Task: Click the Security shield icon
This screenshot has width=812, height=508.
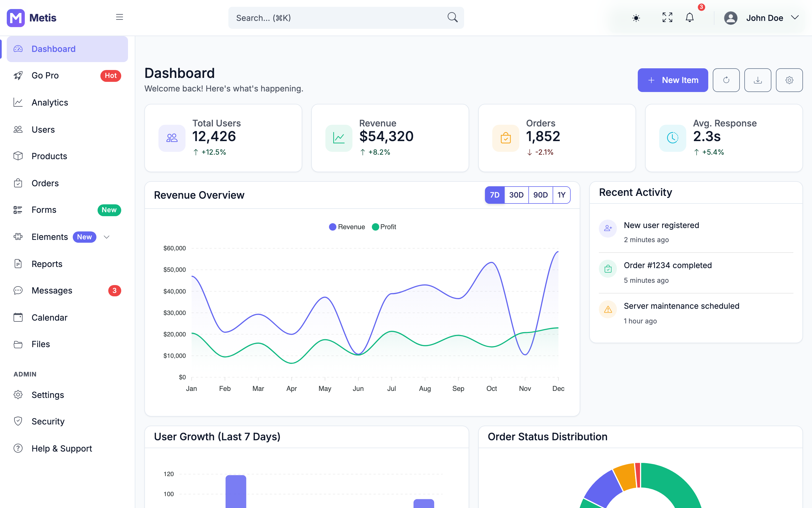Action: tap(18, 421)
